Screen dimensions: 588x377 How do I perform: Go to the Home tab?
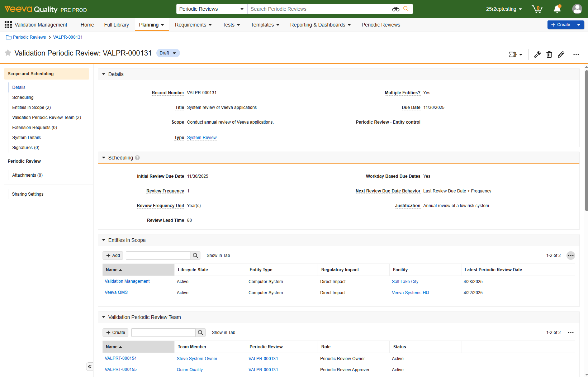(87, 25)
